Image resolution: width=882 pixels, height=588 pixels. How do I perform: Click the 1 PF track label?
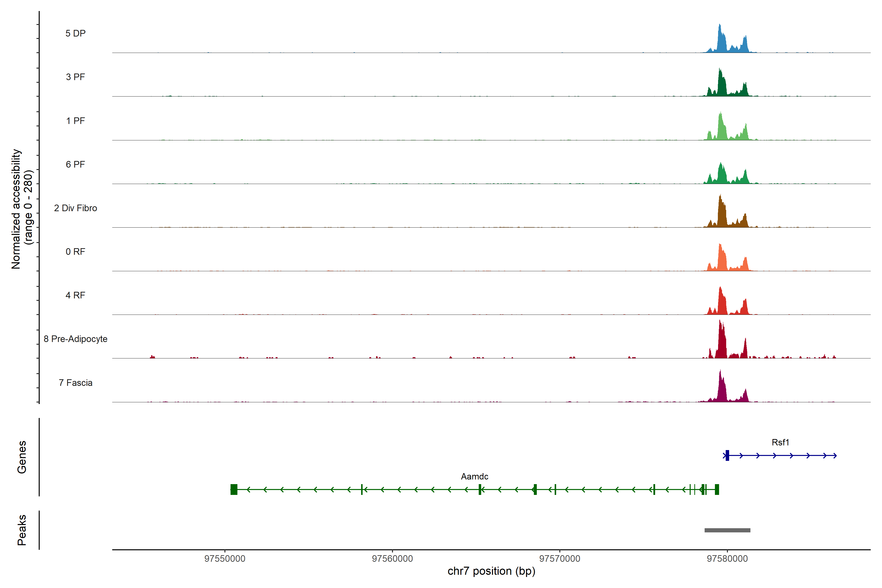pyautogui.click(x=75, y=121)
